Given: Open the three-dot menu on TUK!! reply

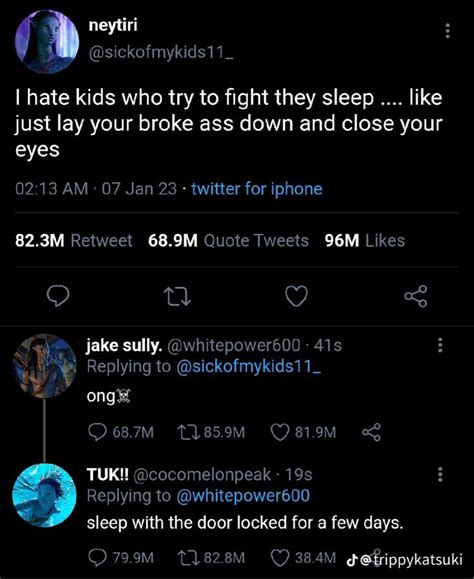Looking at the screenshot, I should [x=440, y=474].
